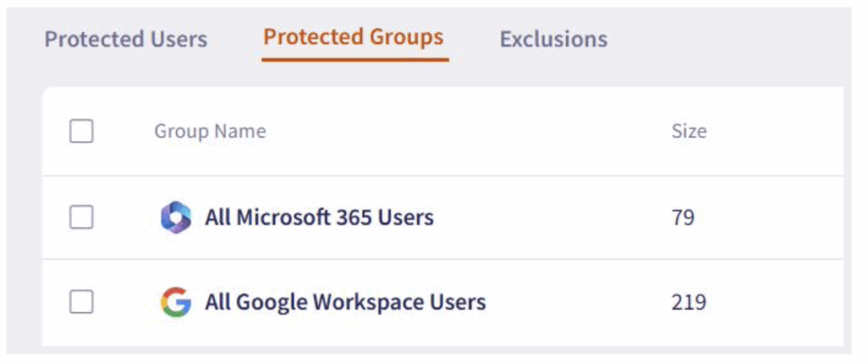Click white space right of the 219 value
This screenshot has width=868, height=363.
[775, 303]
